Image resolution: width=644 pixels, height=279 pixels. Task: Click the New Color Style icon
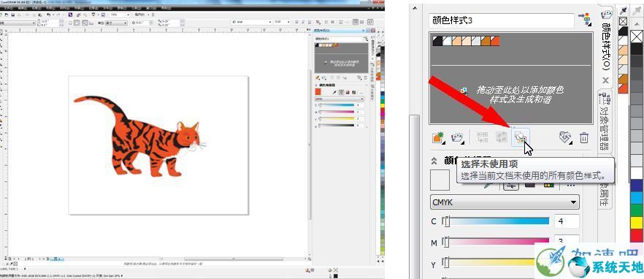(439, 137)
